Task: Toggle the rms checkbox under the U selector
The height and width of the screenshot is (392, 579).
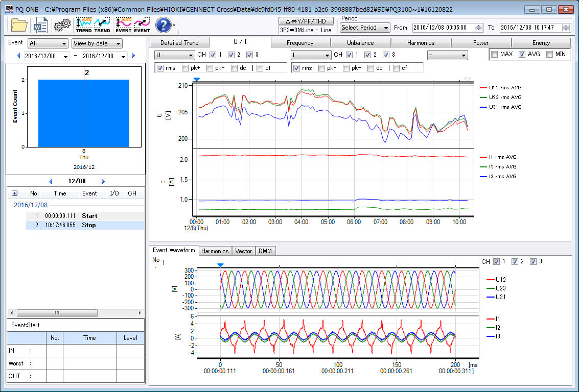Action: [160, 68]
